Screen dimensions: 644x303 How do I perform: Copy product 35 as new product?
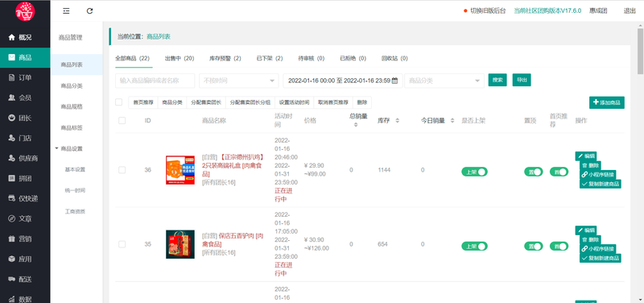[x=600, y=258]
